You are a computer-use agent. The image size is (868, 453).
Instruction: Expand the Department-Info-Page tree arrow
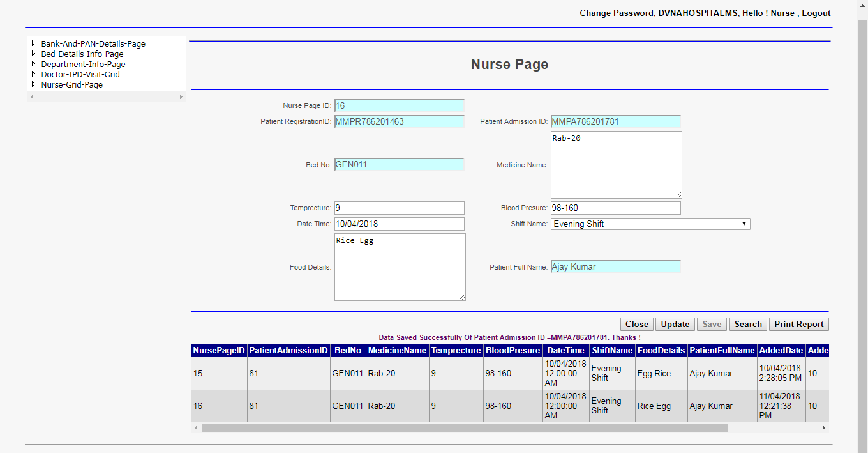pos(33,64)
